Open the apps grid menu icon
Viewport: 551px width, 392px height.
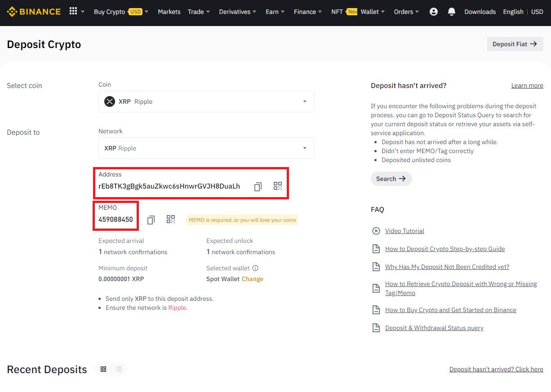(73, 11)
